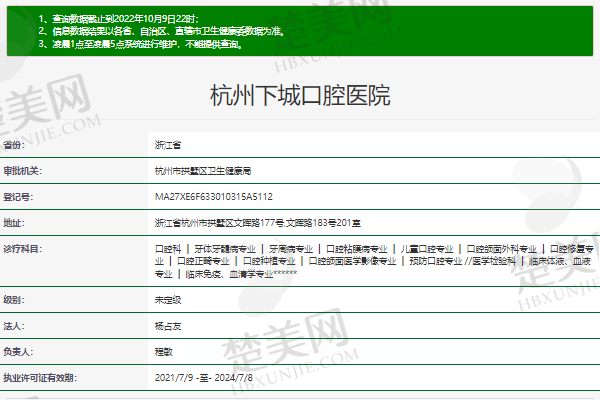Click the 诊疗科目 row label

pos(23,248)
